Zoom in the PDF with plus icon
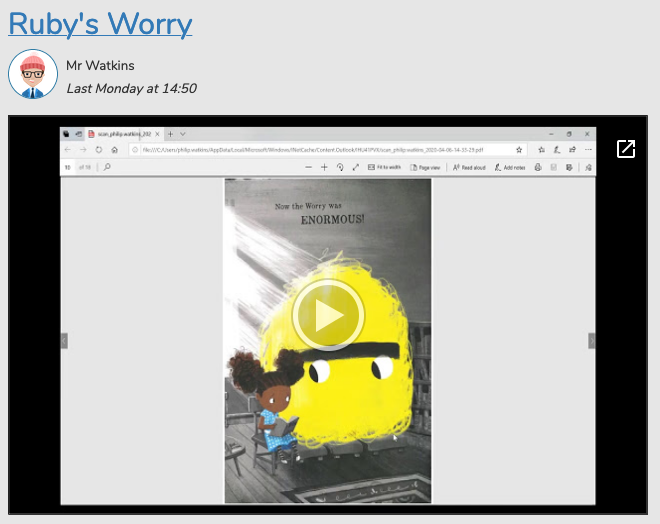This screenshot has height=524, width=660. 324,167
